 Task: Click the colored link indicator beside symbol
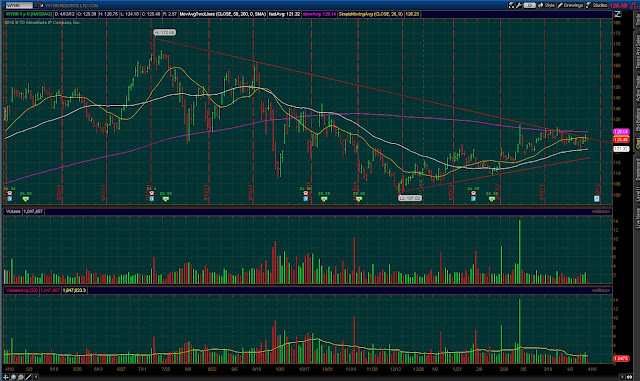(41, 5)
